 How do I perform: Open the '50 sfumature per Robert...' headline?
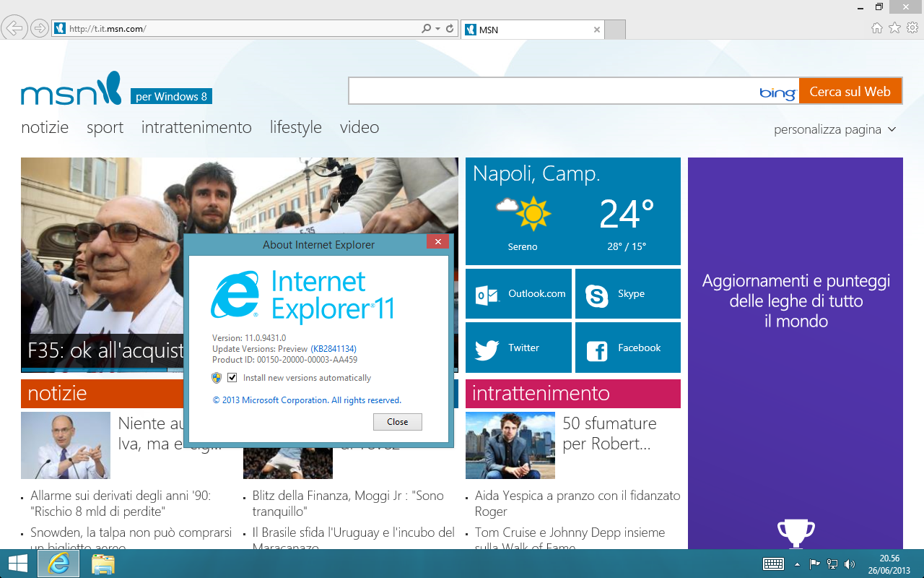tap(610, 433)
